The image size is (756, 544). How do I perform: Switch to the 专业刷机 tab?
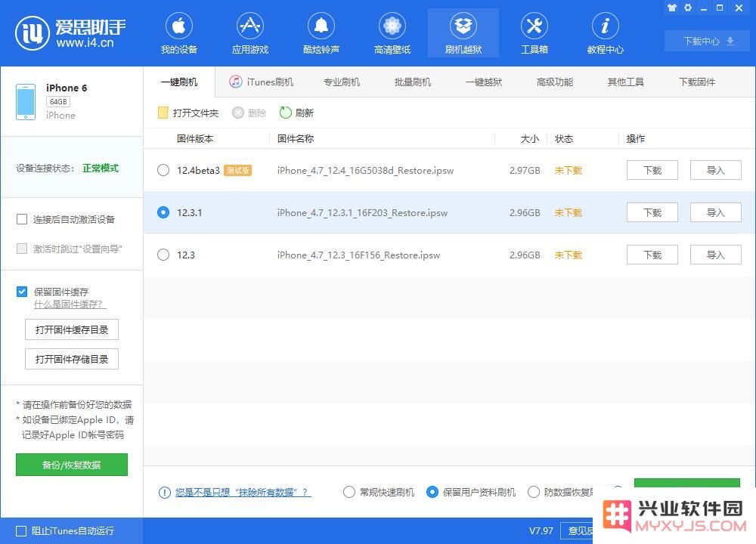[x=342, y=82]
